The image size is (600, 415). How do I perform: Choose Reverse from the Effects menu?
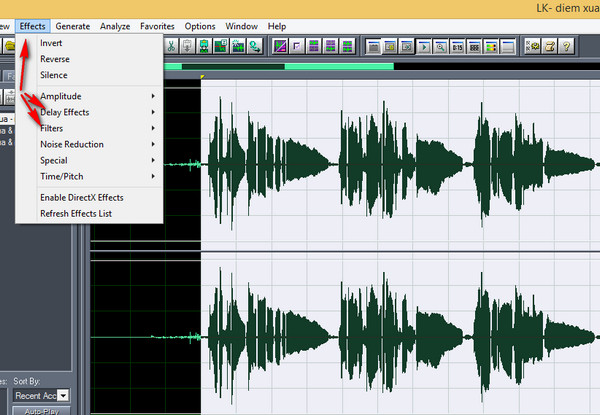point(89,59)
